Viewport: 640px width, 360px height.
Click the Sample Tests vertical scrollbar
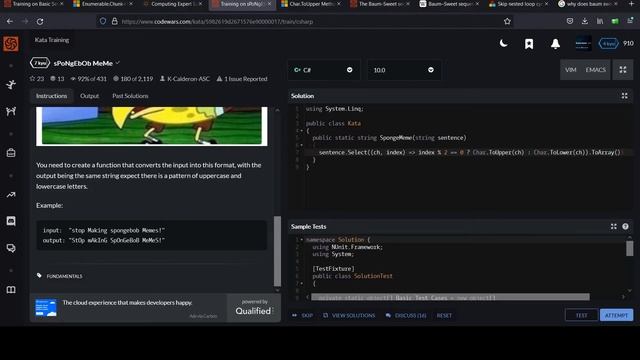pos(629,248)
